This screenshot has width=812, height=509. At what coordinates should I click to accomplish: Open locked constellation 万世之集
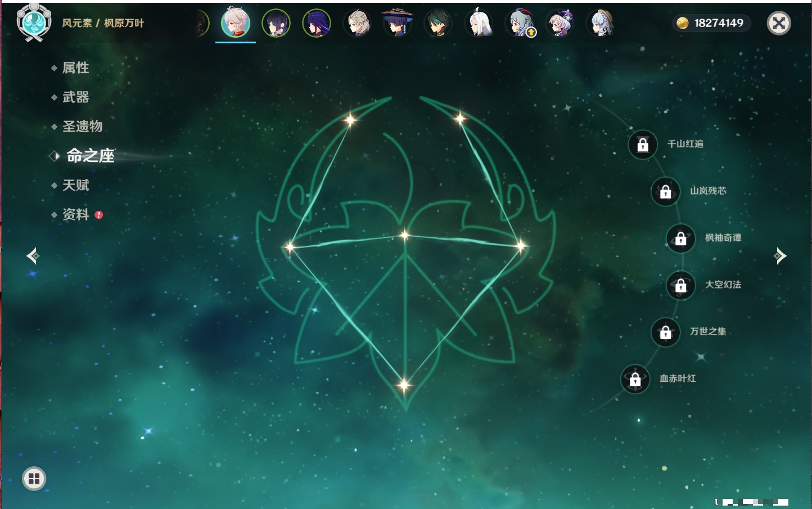pos(666,332)
